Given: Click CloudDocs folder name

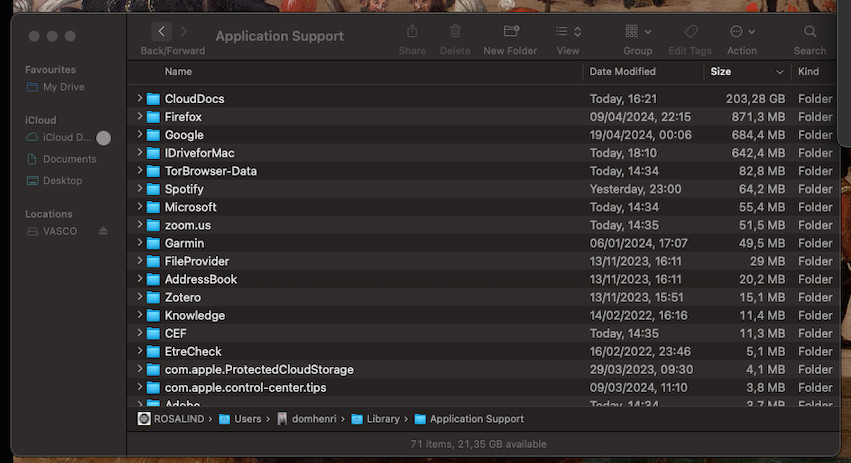Looking at the screenshot, I should point(194,99).
